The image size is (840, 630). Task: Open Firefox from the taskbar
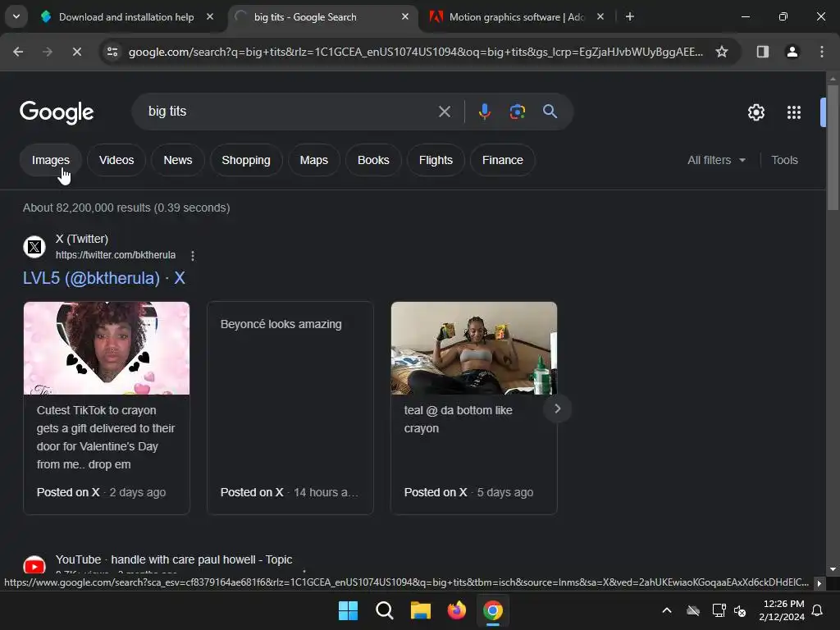(456, 610)
